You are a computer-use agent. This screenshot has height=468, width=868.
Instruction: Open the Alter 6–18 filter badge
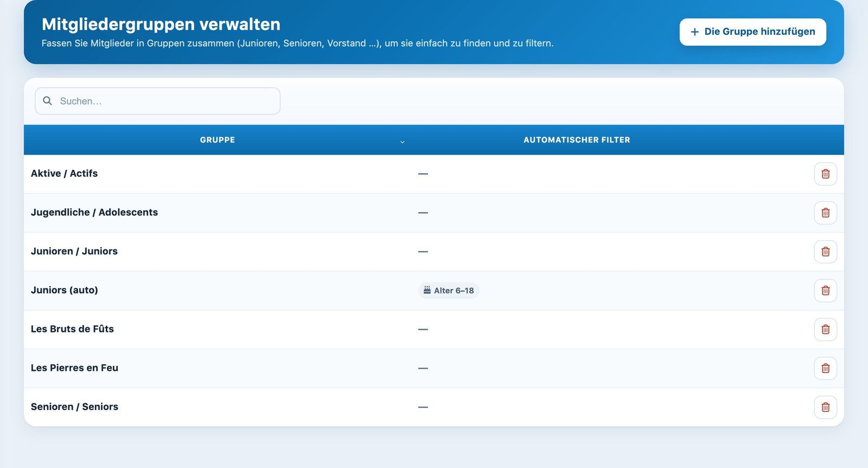click(449, 291)
